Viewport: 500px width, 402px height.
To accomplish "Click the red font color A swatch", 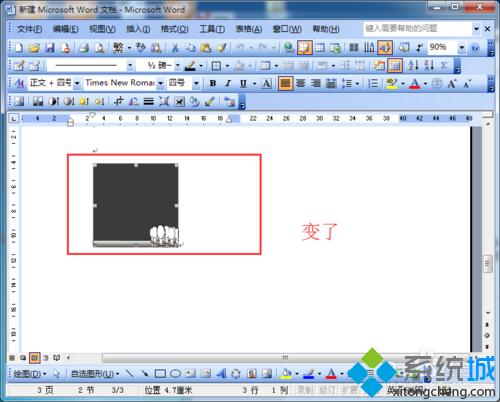I will pyautogui.click(x=415, y=84).
